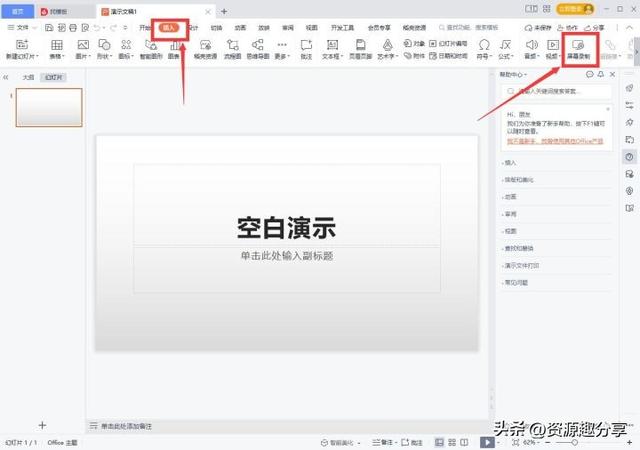Expand the 常见问题 help topic
Screen dimensions: 640x450
click(515, 283)
